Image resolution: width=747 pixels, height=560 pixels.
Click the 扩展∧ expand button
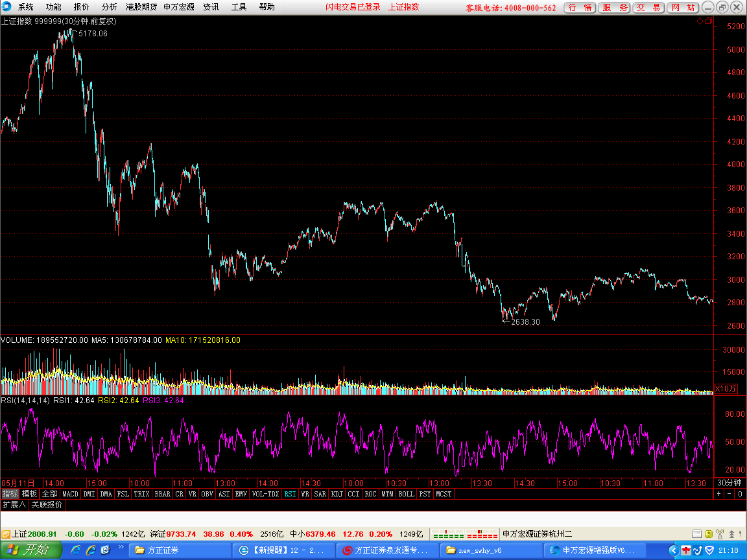tap(14, 505)
